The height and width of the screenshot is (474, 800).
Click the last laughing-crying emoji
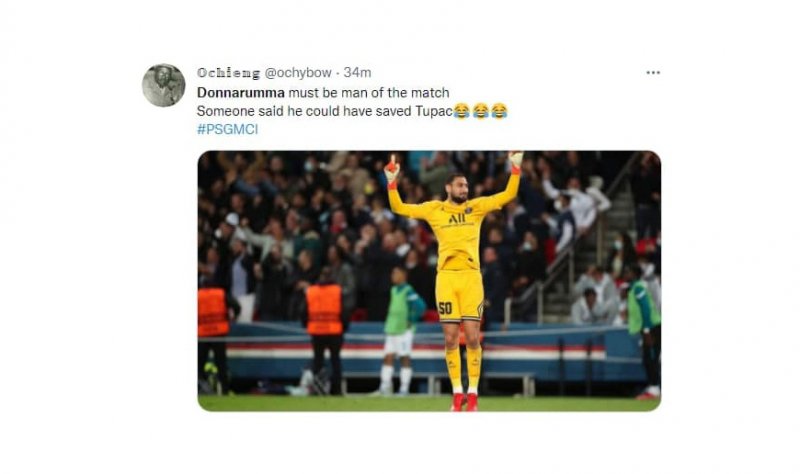point(499,111)
